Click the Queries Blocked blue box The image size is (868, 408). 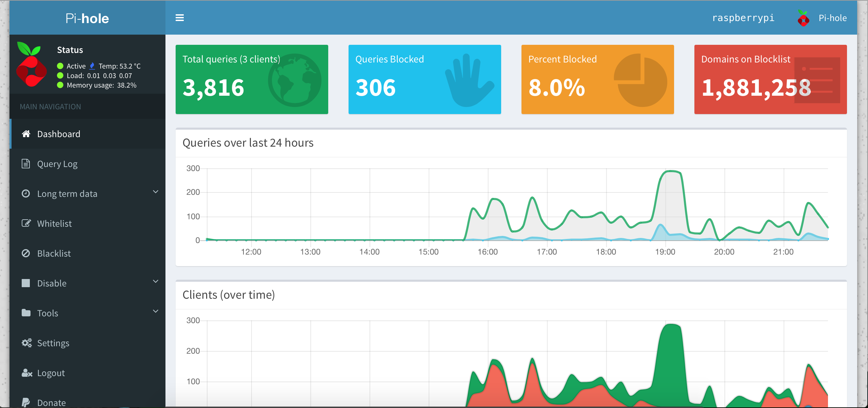(x=425, y=79)
